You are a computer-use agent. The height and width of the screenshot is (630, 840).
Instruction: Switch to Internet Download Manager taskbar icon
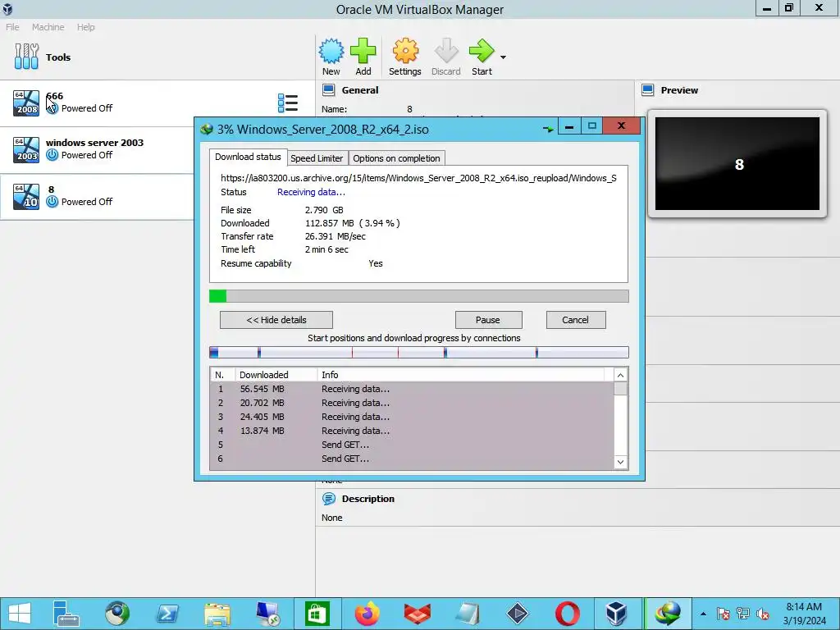[x=667, y=614]
